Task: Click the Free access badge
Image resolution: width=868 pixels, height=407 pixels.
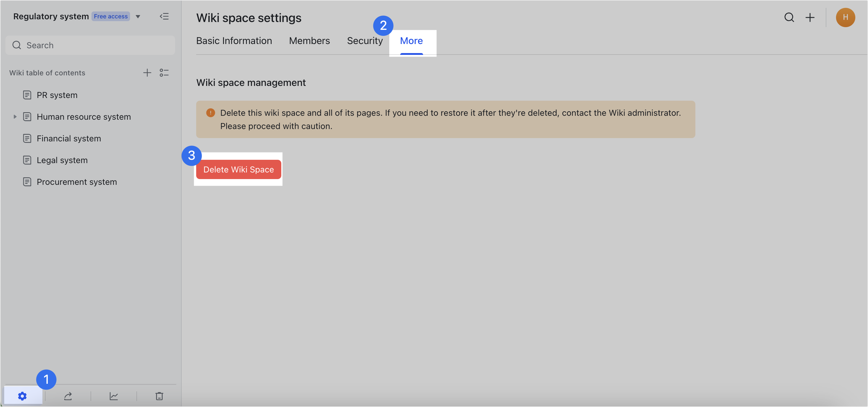Action: click(110, 16)
